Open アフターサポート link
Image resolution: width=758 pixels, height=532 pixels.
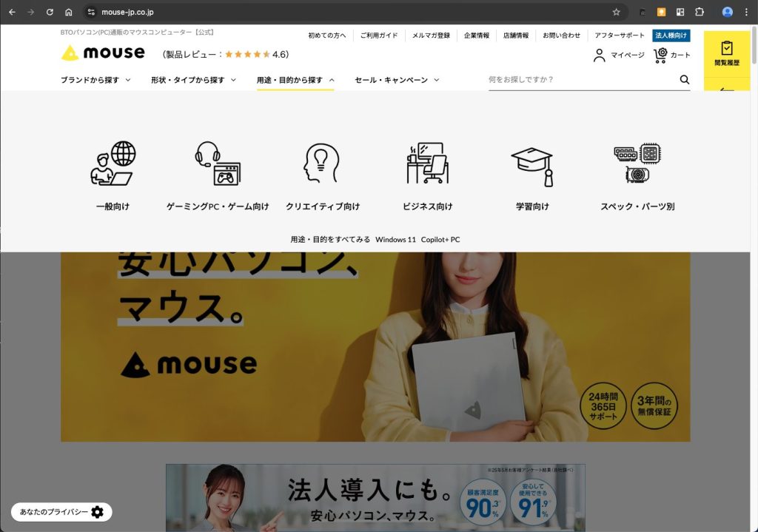click(x=620, y=36)
